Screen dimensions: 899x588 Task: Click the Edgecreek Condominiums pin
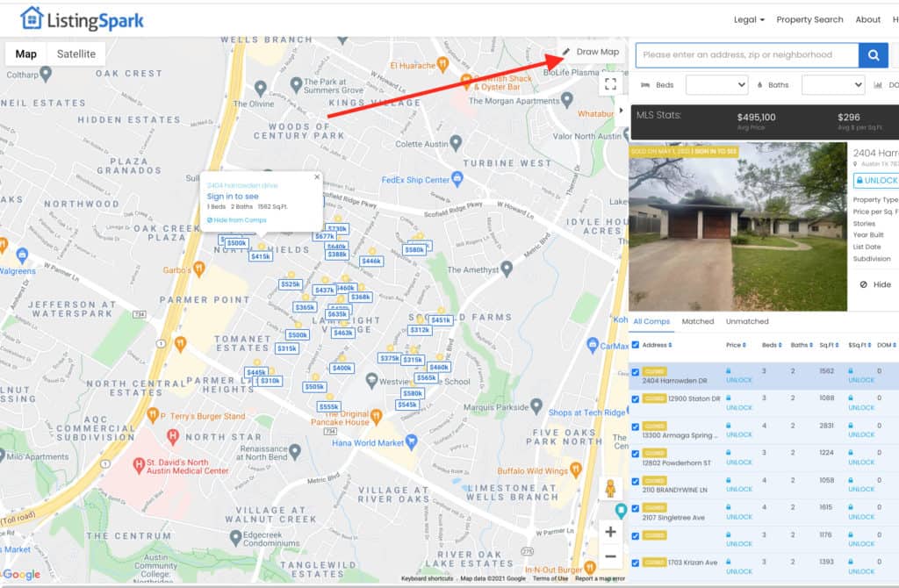(235, 538)
